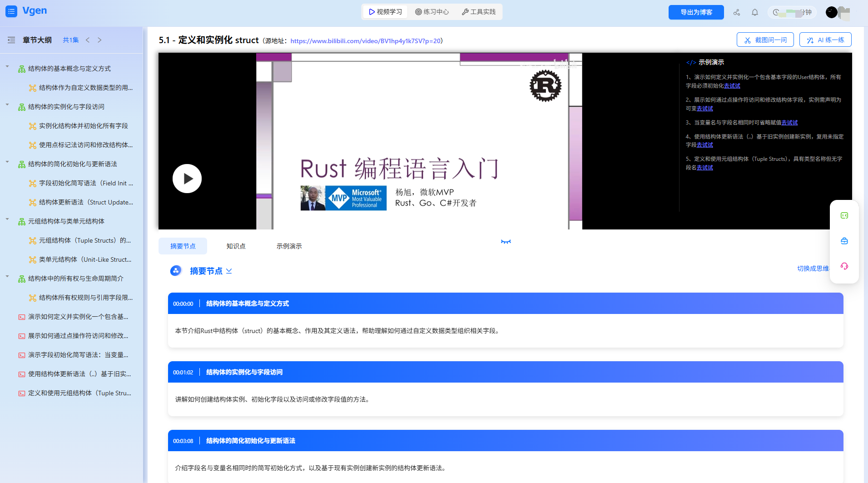This screenshot has width=868, height=483.
Task: Expand the 摘要节点 dropdown chevron
Action: tap(229, 271)
